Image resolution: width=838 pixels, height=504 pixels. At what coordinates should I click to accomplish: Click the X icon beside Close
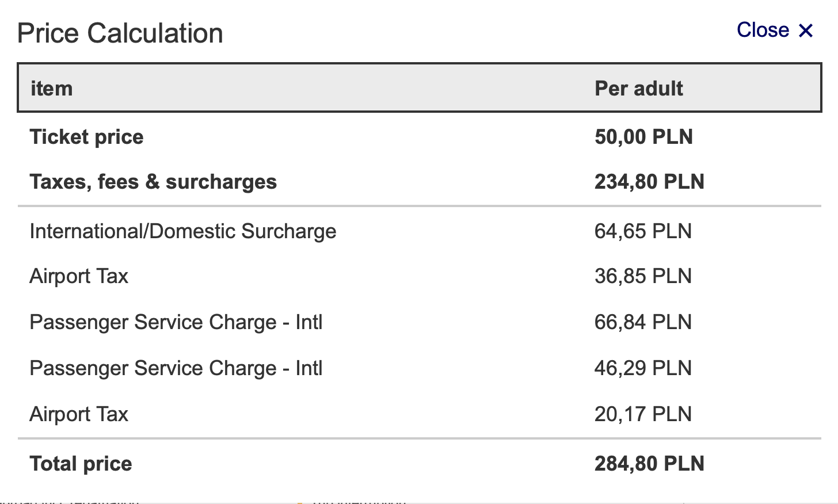(x=806, y=30)
